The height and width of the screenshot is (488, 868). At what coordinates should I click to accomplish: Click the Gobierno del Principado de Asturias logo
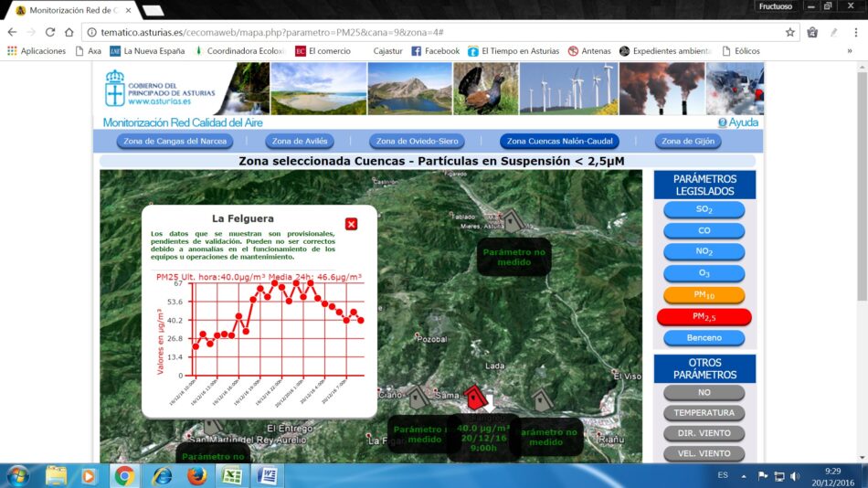point(159,88)
